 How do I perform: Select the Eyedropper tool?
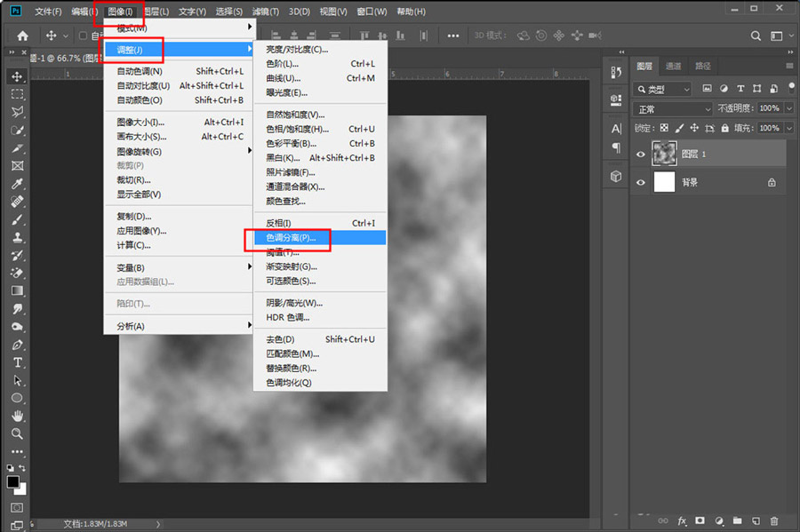point(17,184)
